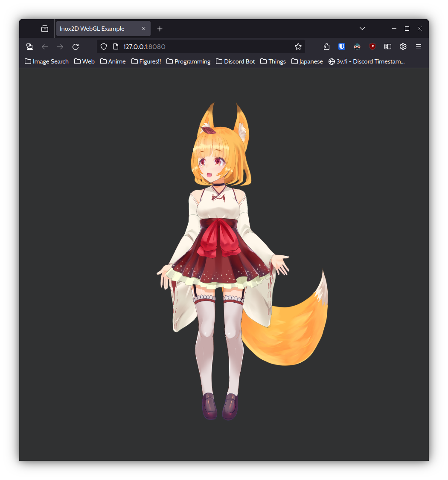This screenshot has width=448, height=480.
Task: Open the Japanese bookmark folder
Action: (x=307, y=61)
